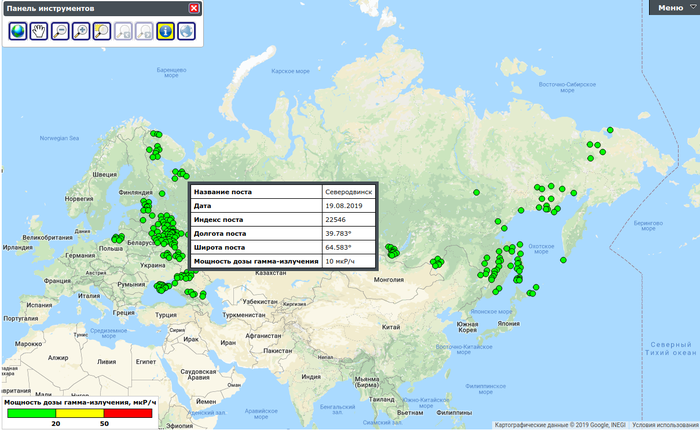Close the Панель инструментов panel
The width and height of the screenshot is (700, 430).
coord(194,8)
